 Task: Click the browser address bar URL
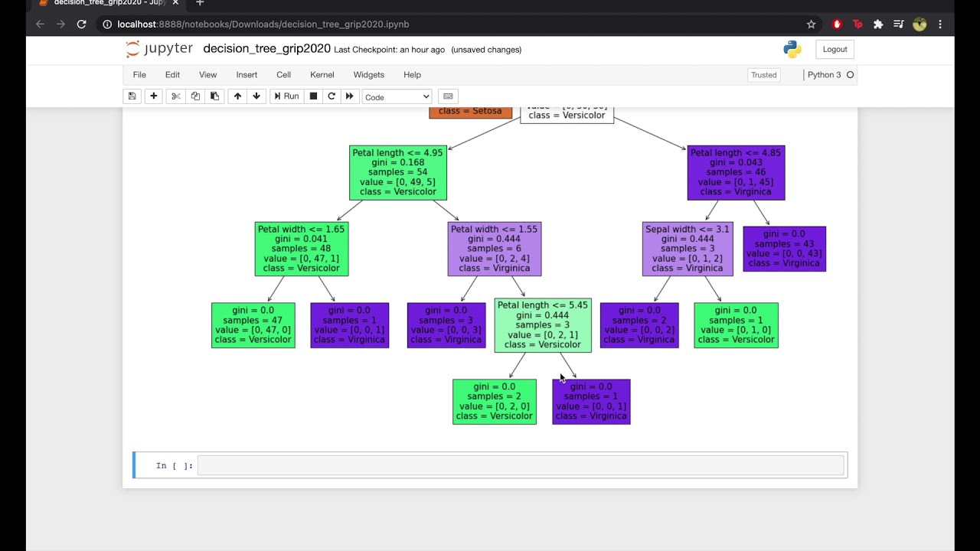click(x=263, y=24)
